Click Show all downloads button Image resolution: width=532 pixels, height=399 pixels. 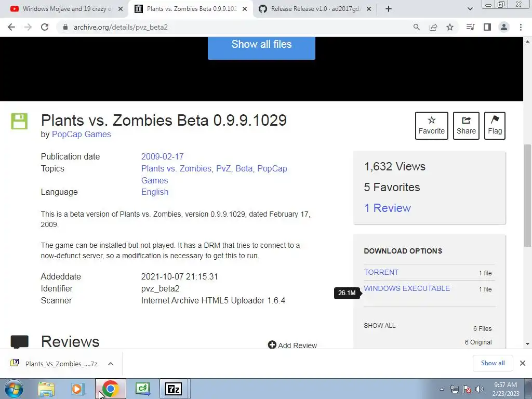[x=493, y=363]
